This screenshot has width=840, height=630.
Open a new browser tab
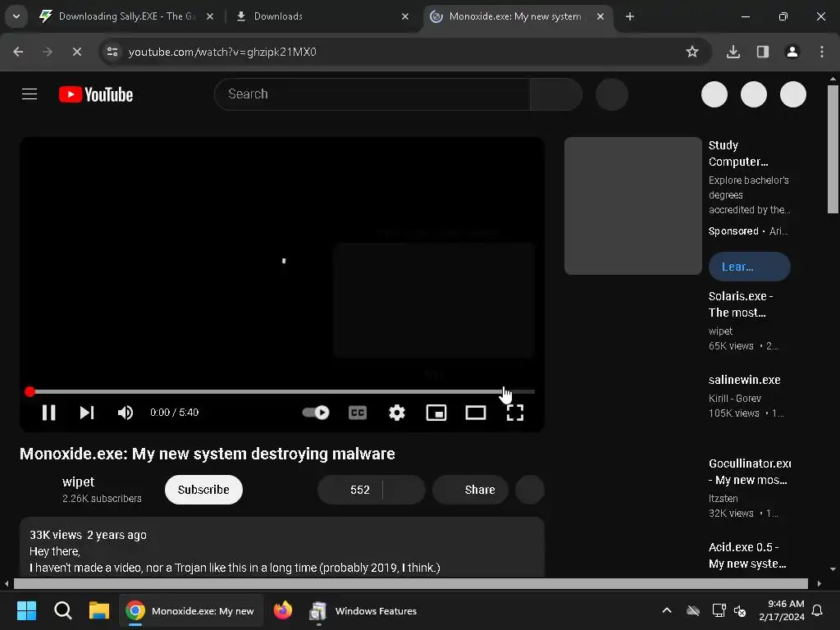click(630, 16)
